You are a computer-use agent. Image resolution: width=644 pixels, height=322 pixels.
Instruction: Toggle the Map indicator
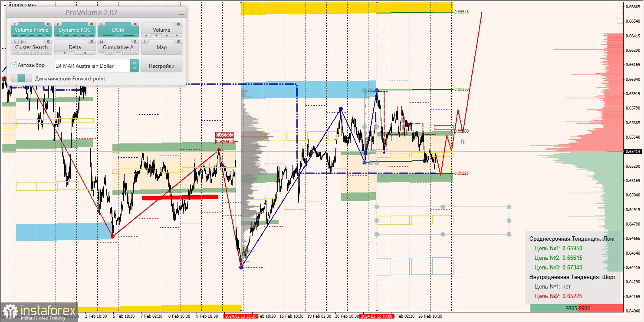[x=161, y=47]
